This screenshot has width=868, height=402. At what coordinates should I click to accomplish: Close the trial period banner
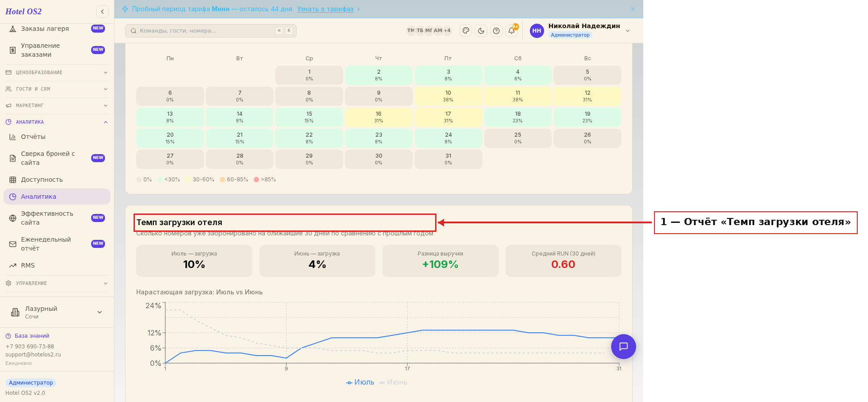click(633, 9)
